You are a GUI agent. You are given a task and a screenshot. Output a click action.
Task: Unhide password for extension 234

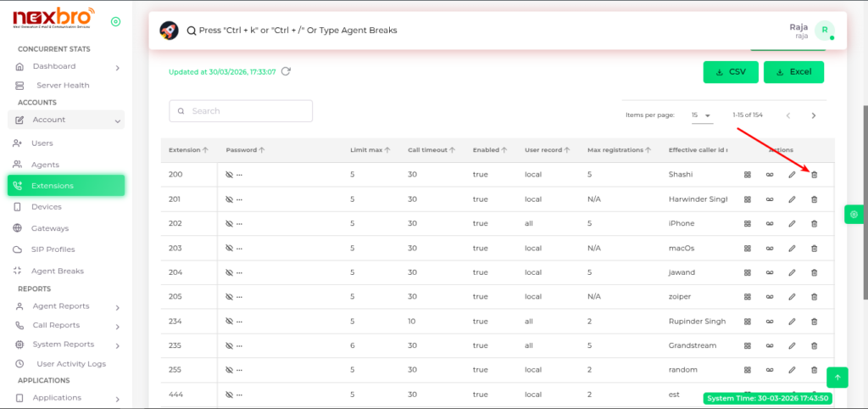[230, 322]
